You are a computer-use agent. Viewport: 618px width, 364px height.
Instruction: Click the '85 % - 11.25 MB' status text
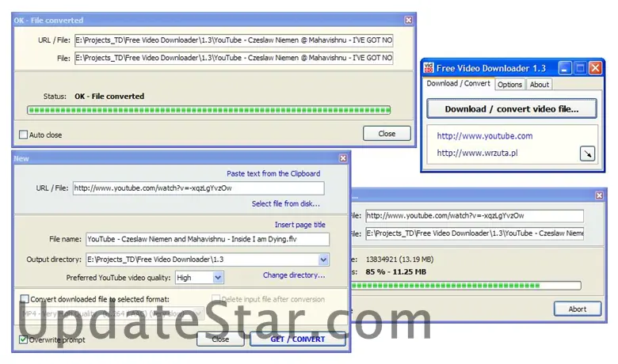pyautogui.click(x=395, y=272)
